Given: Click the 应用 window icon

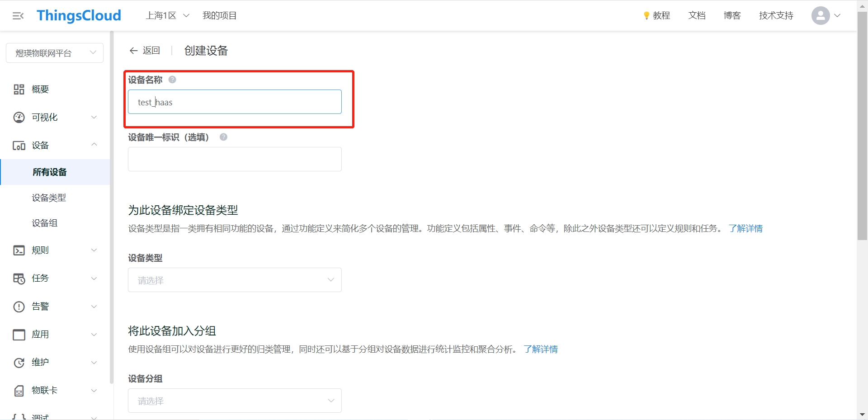Looking at the screenshot, I should (x=19, y=335).
